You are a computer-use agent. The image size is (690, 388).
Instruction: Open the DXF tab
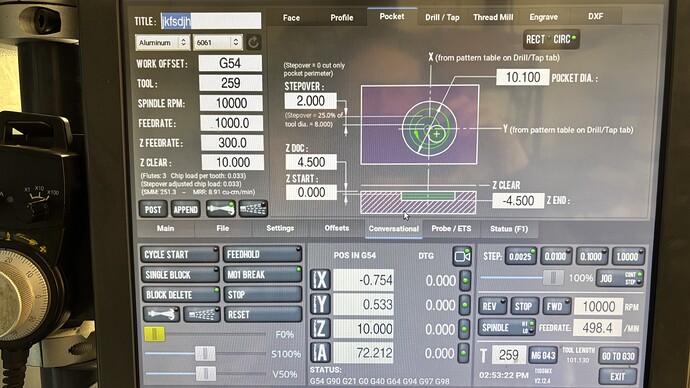pos(595,16)
